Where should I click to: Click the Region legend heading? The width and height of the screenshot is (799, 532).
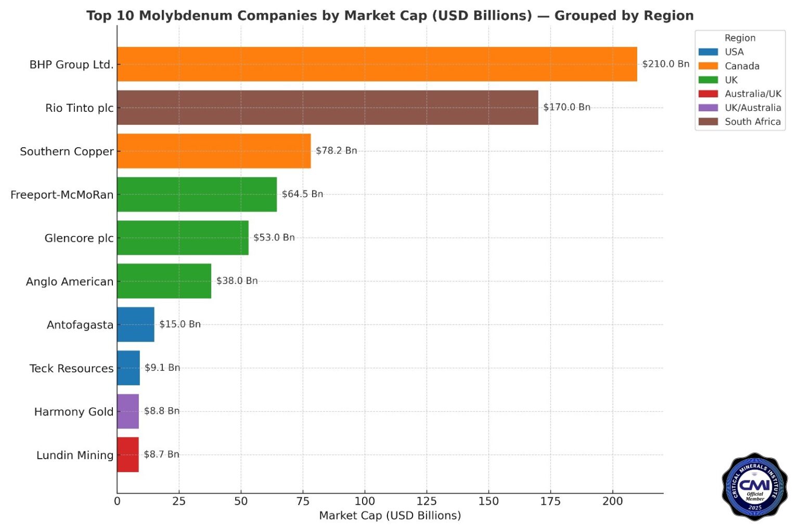(x=740, y=38)
